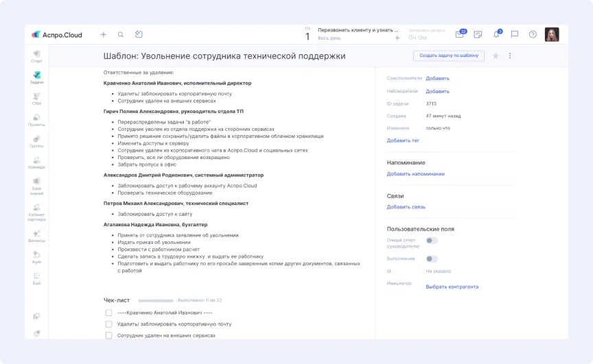The width and height of the screenshot is (593, 364).
Task: Open the three-dot template options menu
Action: 510,56
